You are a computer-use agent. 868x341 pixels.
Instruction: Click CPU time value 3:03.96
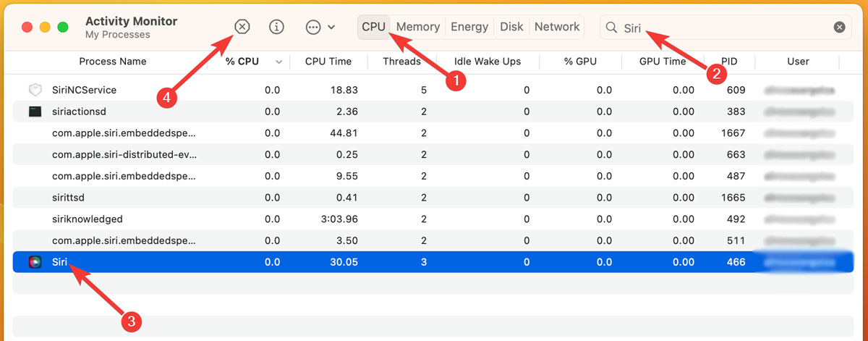click(339, 219)
